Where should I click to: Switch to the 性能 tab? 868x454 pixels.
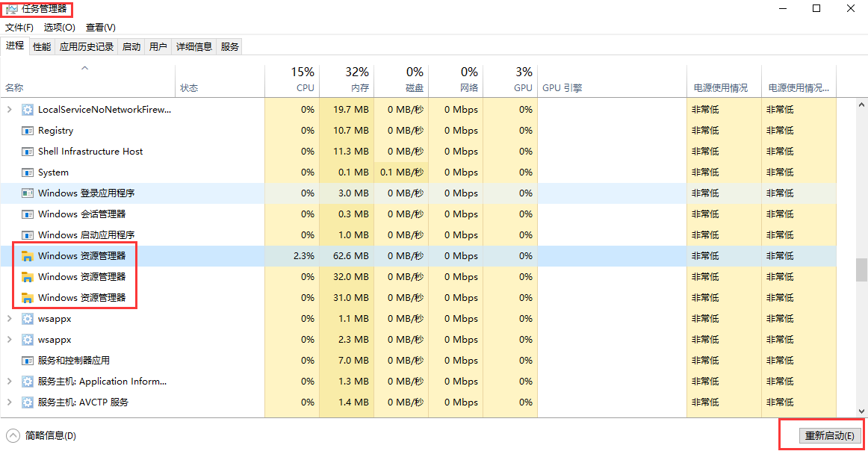coord(42,47)
